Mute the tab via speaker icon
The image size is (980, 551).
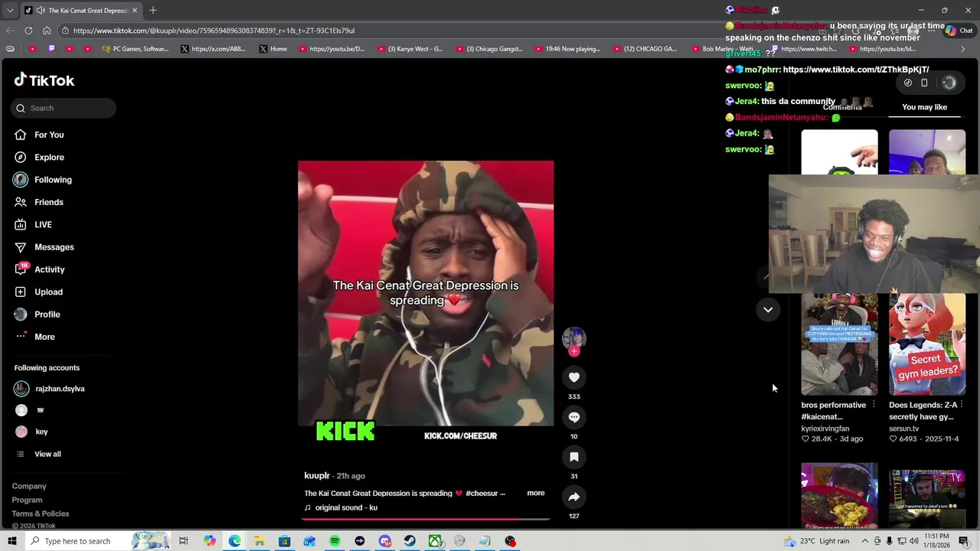40,11
